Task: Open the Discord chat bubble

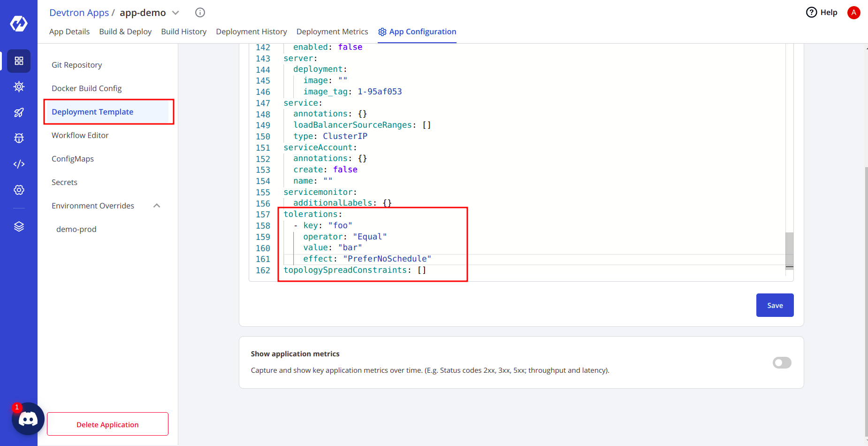Action: (x=28, y=419)
